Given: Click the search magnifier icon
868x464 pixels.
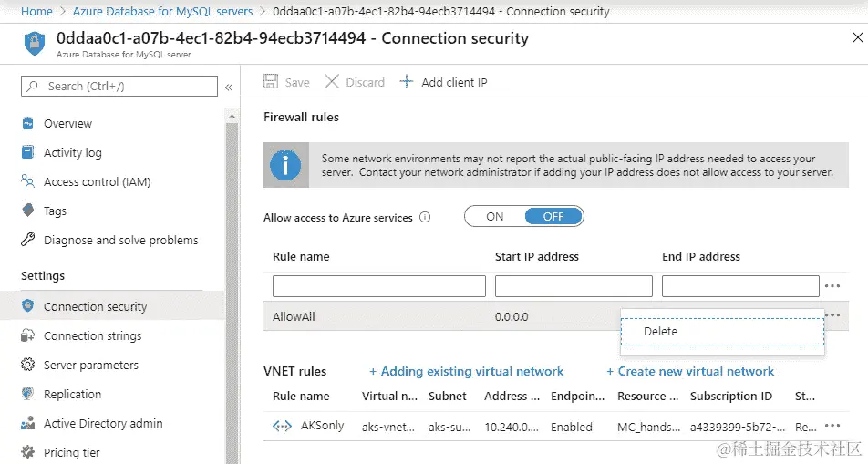Looking at the screenshot, I should click(x=33, y=86).
